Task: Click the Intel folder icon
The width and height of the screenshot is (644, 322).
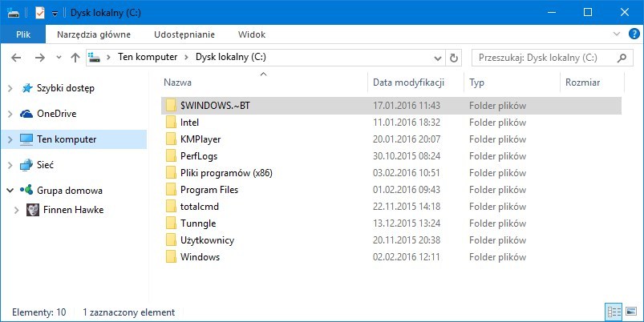Action: (172, 123)
